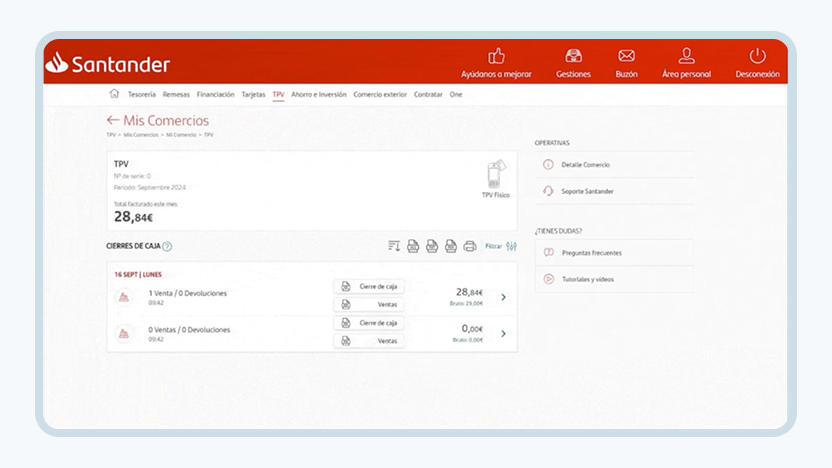Click export file icon left of printer icon
Image resolution: width=832 pixels, height=468 pixels.
click(451, 246)
